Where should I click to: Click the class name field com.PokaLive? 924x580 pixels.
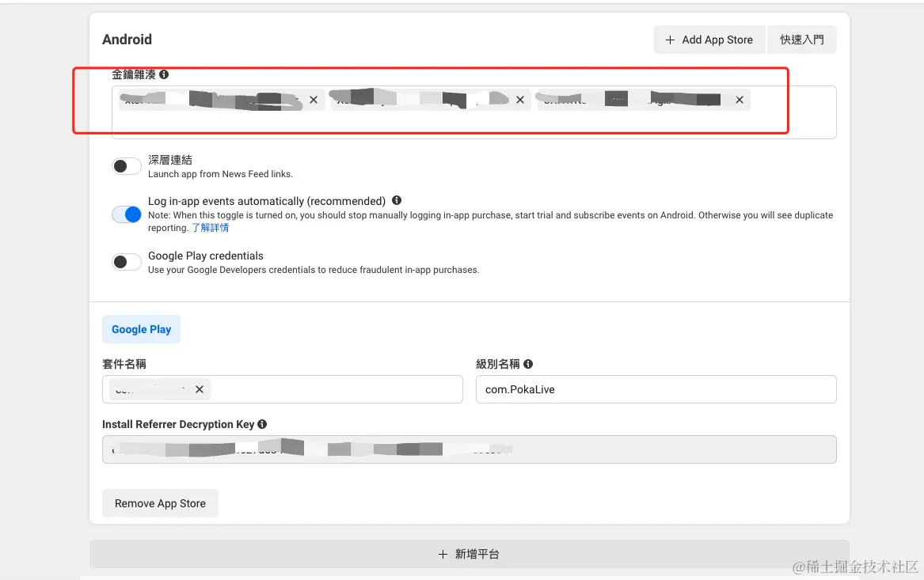(x=656, y=389)
